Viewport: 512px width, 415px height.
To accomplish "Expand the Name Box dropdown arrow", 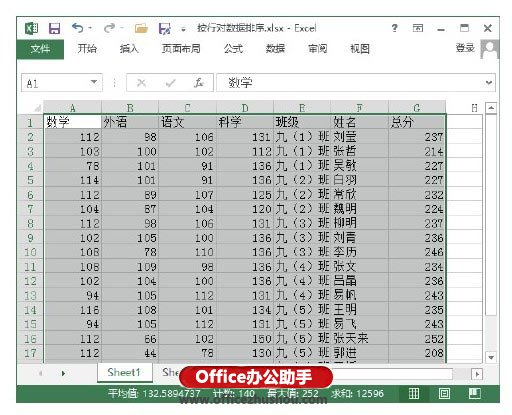I will [94, 82].
